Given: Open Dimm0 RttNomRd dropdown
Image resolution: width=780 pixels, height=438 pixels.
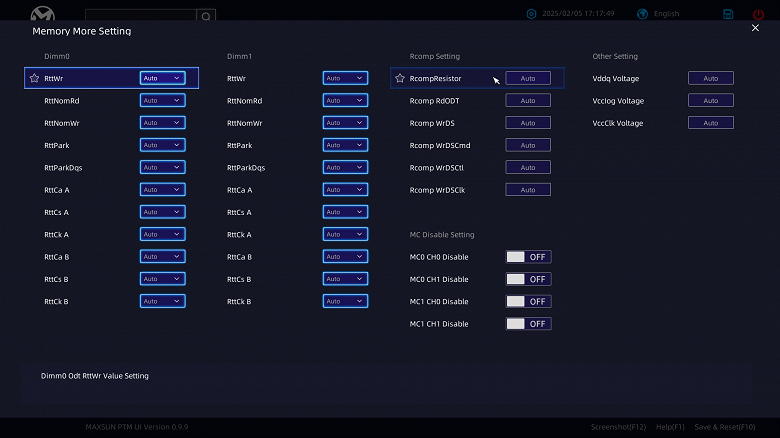Looking at the screenshot, I should tap(163, 101).
